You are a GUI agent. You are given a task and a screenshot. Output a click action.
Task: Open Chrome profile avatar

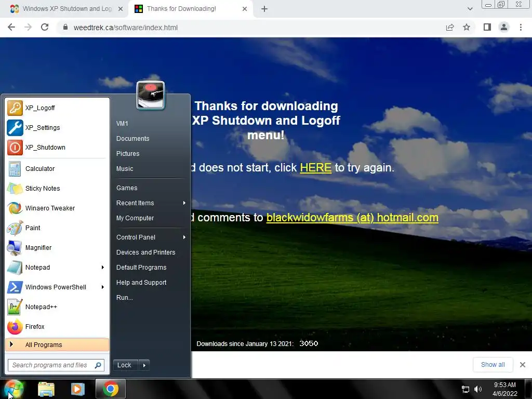tap(504, 27)
